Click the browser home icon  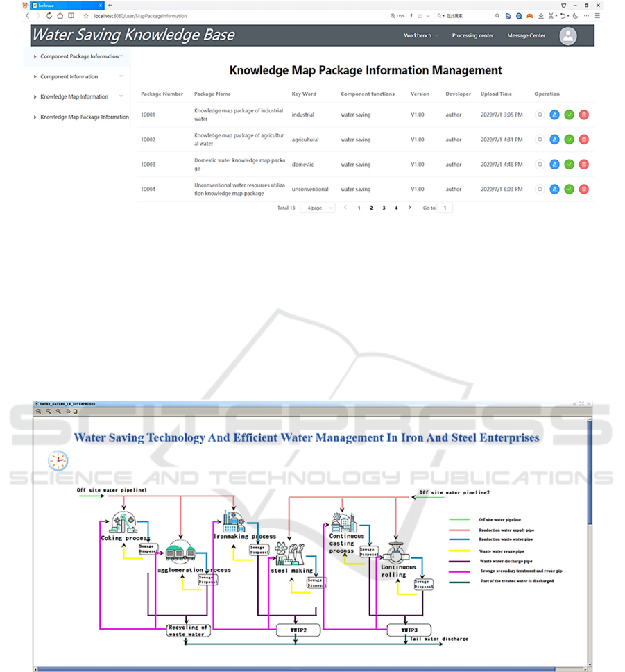[x=60, y=15]
